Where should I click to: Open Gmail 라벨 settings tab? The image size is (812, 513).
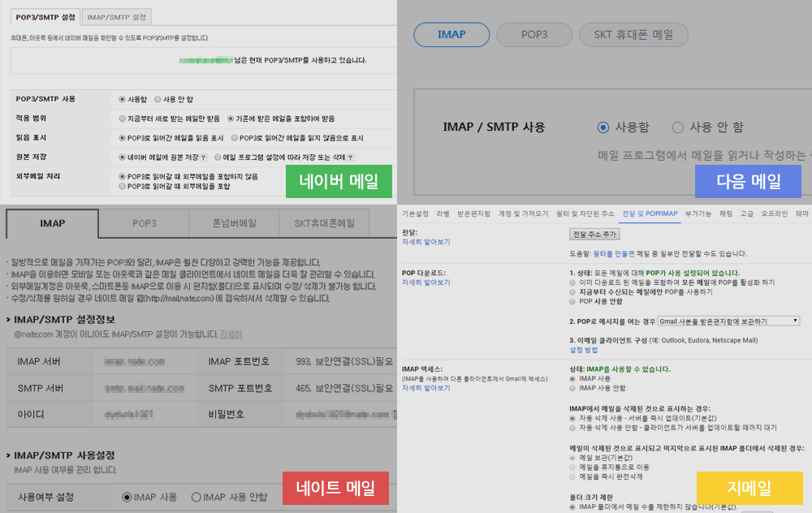443,213
